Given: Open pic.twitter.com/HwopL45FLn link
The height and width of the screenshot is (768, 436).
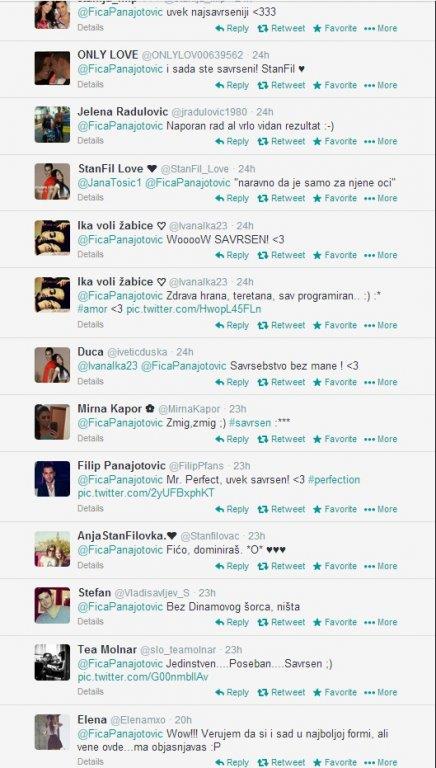Looking at the screenshot, I should [x=194, y=310].
